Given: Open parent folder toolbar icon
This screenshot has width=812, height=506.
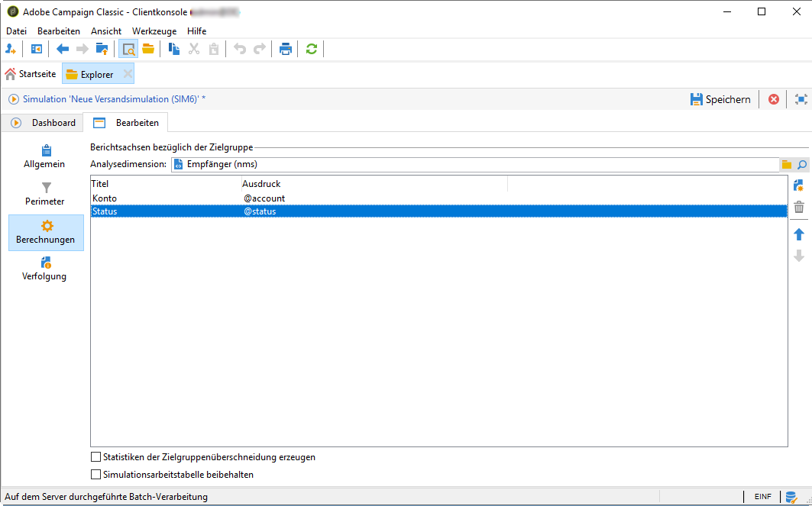Looking at the screenshot, I should (x=102, y=49).
